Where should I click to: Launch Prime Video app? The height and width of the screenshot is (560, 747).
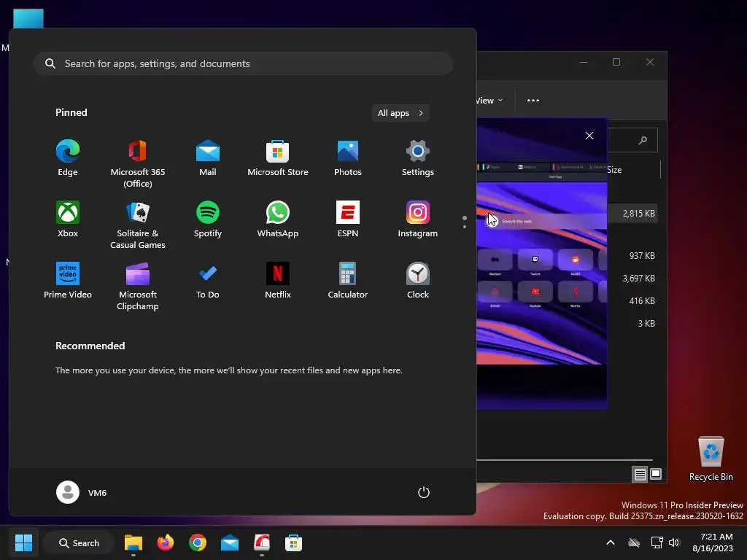coord(68,281)
